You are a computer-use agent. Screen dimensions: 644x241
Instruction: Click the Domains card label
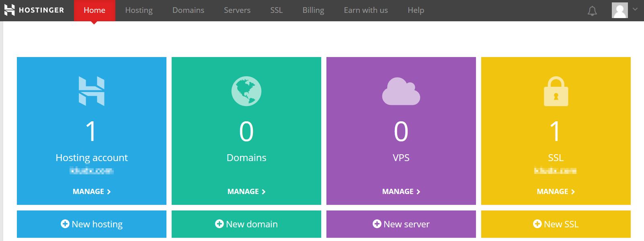click(246, 157)
